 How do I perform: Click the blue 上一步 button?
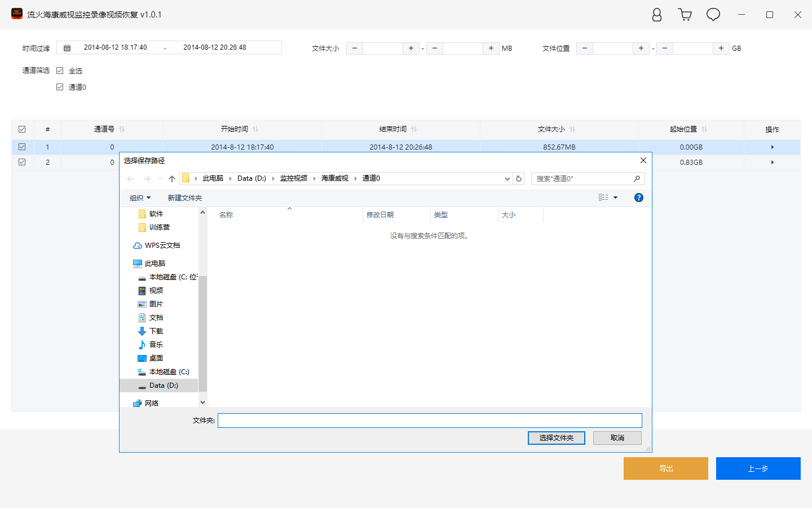point(758,468)
